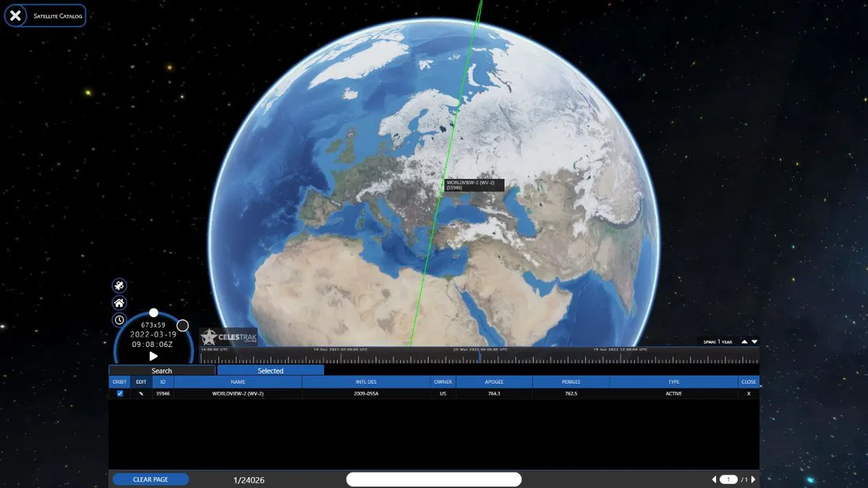This screenshot has height=488, width=868.
Task: Sort by the ORBIT column header
Action: (120, 382)
